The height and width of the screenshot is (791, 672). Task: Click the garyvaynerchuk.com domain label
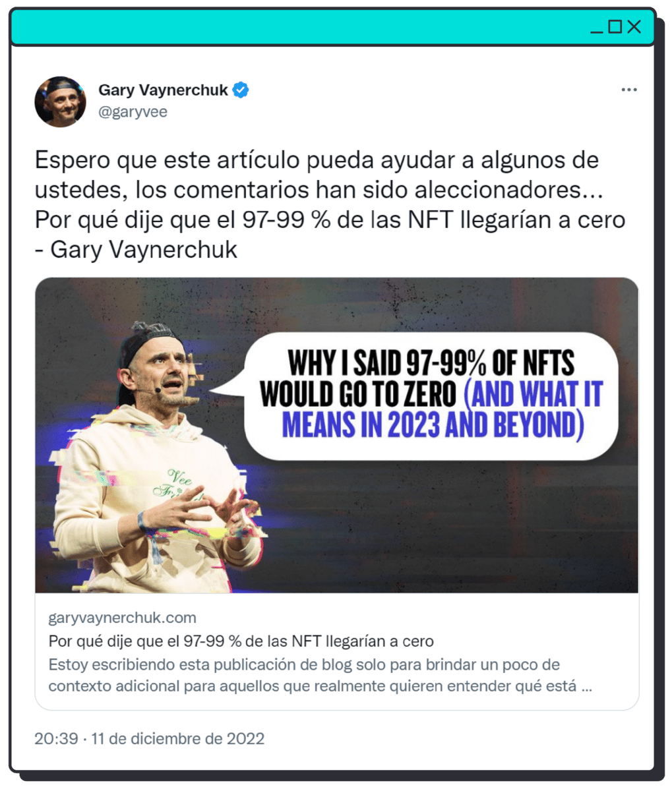123,618
